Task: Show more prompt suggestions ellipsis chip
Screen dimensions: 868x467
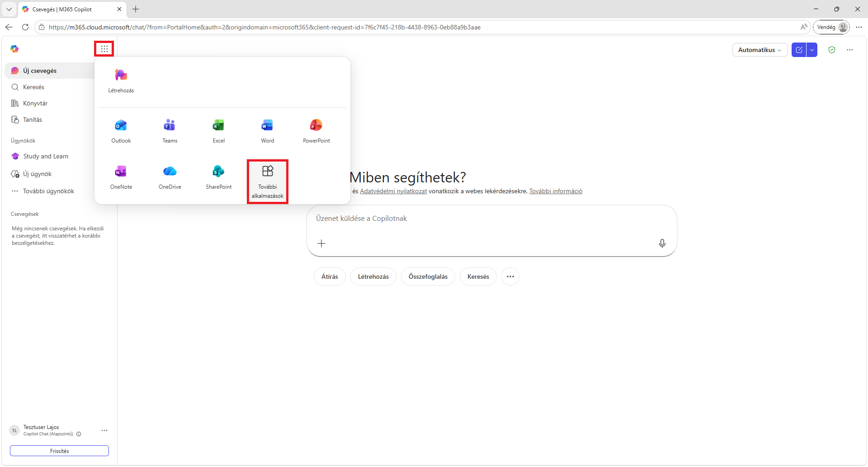Action: click(510, 276)
